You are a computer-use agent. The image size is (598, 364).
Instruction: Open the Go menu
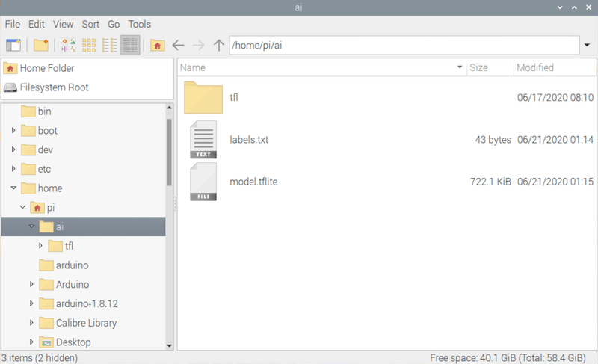tap(114, 25)
